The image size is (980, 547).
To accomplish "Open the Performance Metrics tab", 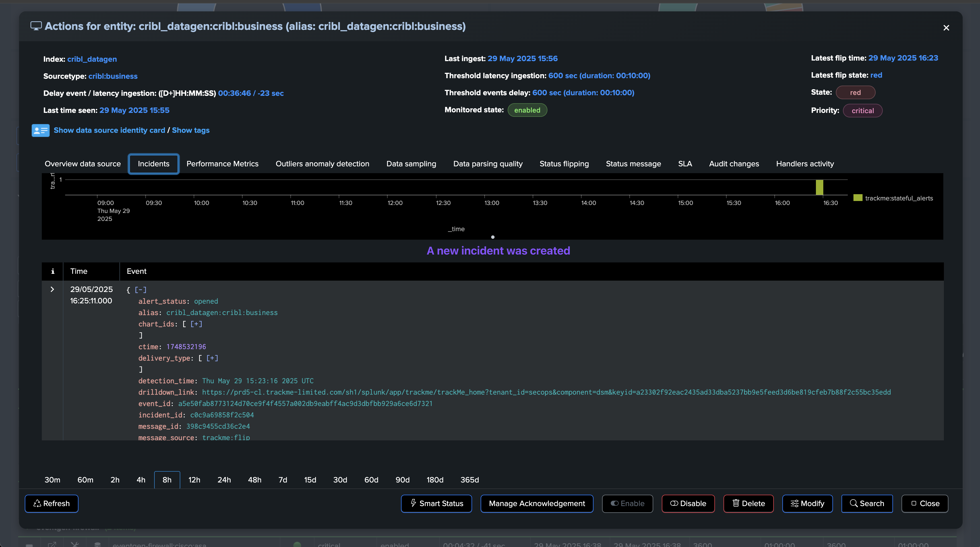I will 222,164.
